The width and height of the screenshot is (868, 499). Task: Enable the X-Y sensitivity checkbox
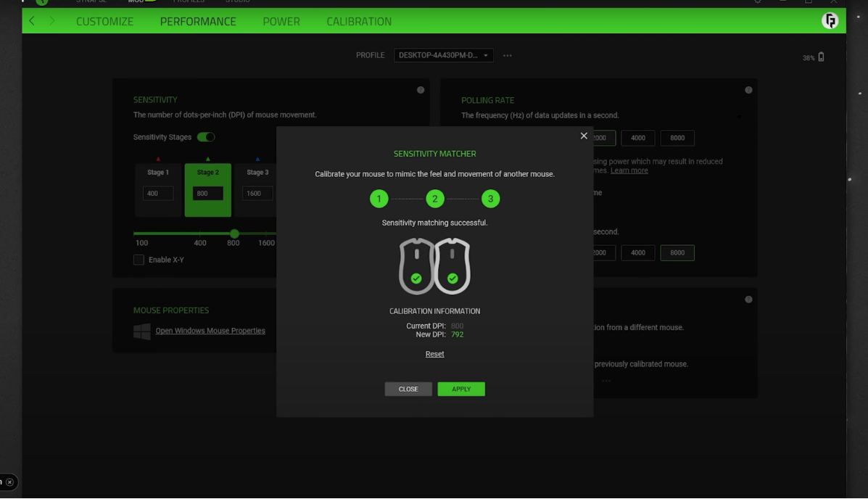(139, 259)
